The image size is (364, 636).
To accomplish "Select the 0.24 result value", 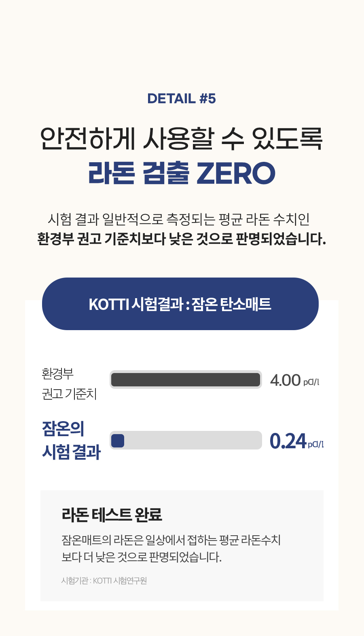I will pyautogui.click(x=288, y=441).
